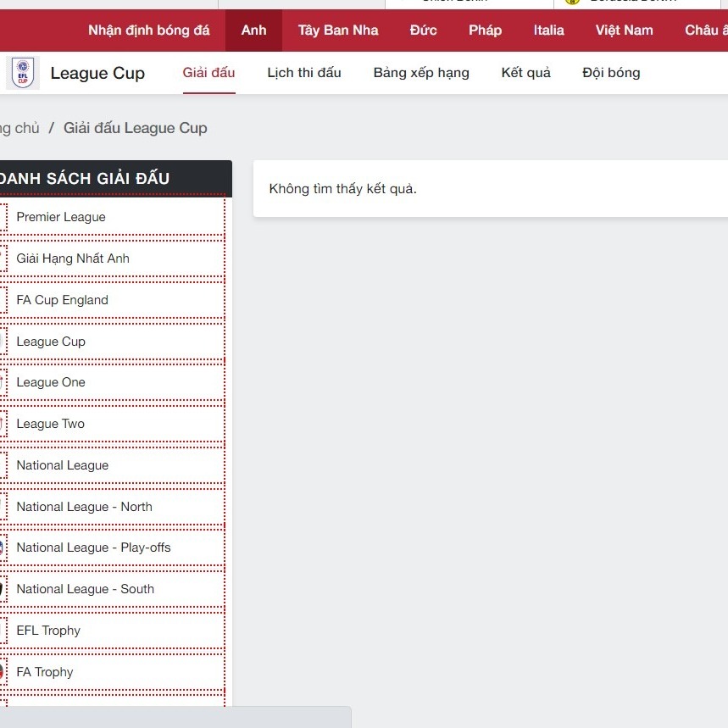This screenshot has height=728, width=728.
Task: Click the League Cup page title
Action: 97,74
